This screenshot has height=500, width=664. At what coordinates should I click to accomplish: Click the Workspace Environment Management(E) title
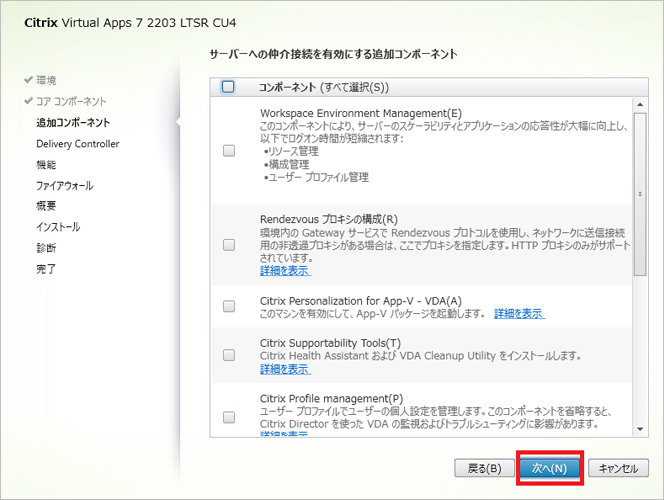point(361,113)
